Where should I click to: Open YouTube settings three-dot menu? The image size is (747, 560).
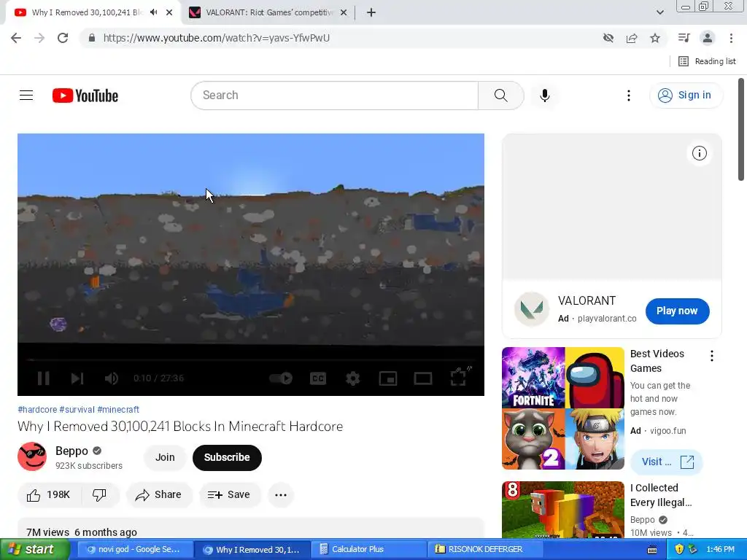[628, 96]
